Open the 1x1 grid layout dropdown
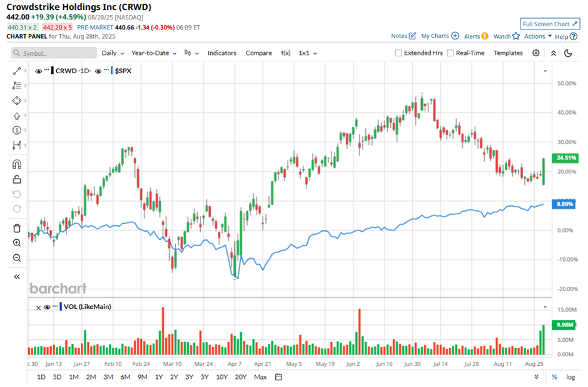This screenshot has height=387, width=588. coord(308,53)
